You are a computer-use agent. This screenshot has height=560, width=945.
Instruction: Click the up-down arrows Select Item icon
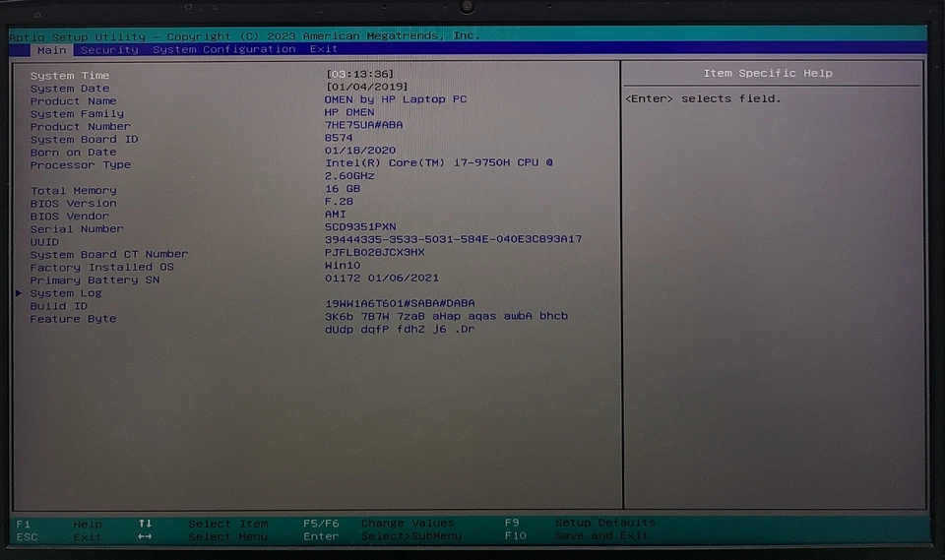(146, 524)
